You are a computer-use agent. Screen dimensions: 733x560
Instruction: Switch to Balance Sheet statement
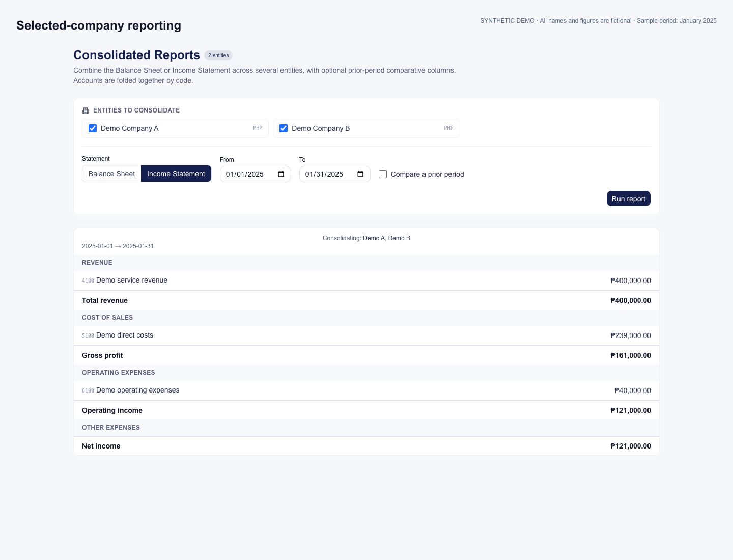pyautogui.click(x=111, y=174)
